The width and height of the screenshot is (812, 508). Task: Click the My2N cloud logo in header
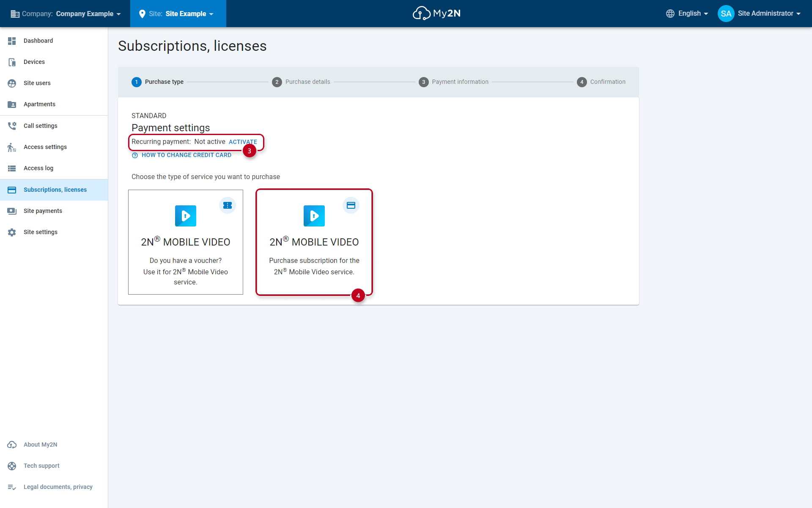[436, 13]
